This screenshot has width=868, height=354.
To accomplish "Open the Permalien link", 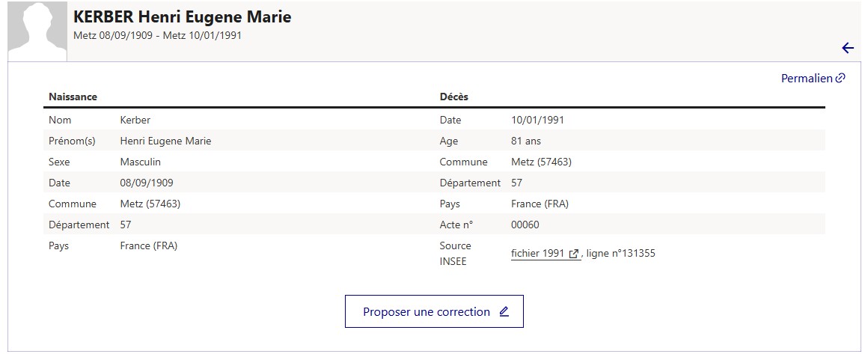I will (813, 78).
